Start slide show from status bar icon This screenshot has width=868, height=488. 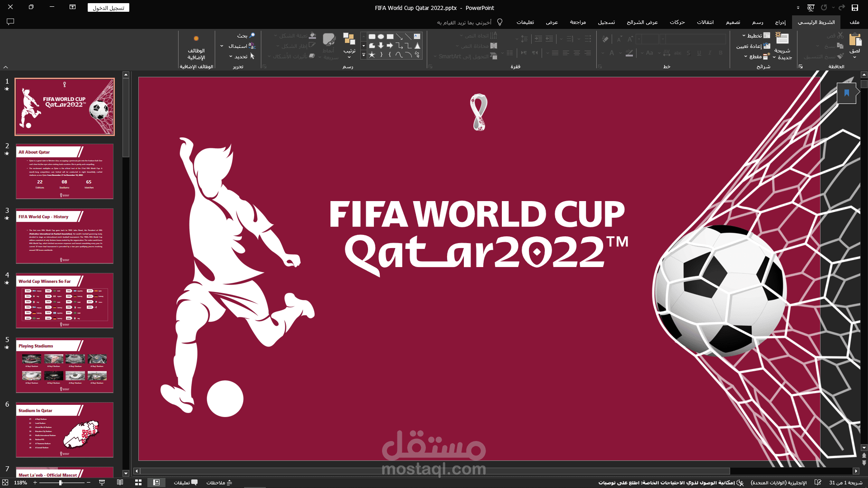click(x=102, y=483)
